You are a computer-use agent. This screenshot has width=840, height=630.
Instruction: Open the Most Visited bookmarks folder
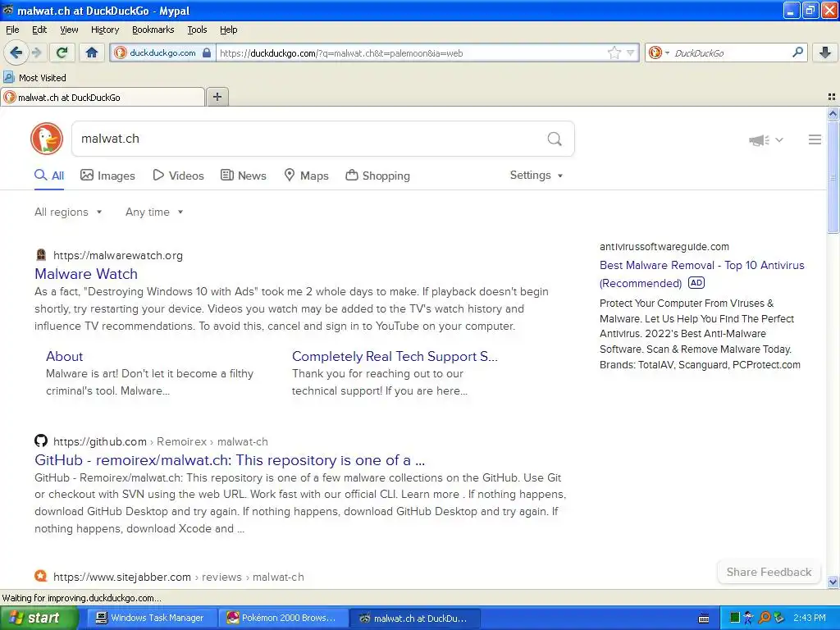(34, 78)
